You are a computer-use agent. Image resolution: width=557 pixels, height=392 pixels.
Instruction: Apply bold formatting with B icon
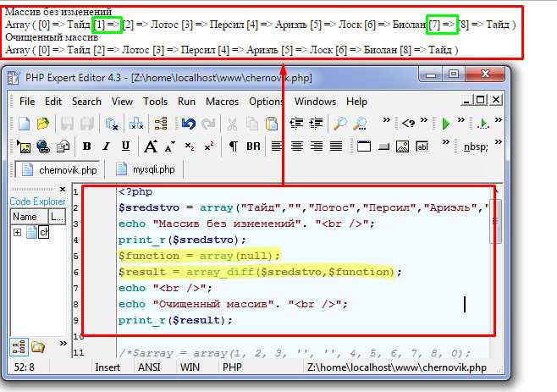click(x=86, y=146)
